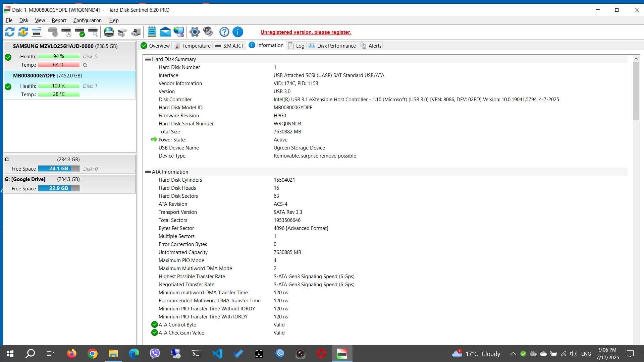Click the blue info about icon
This screenshot has width=644, height=362.
click(237, 32)
